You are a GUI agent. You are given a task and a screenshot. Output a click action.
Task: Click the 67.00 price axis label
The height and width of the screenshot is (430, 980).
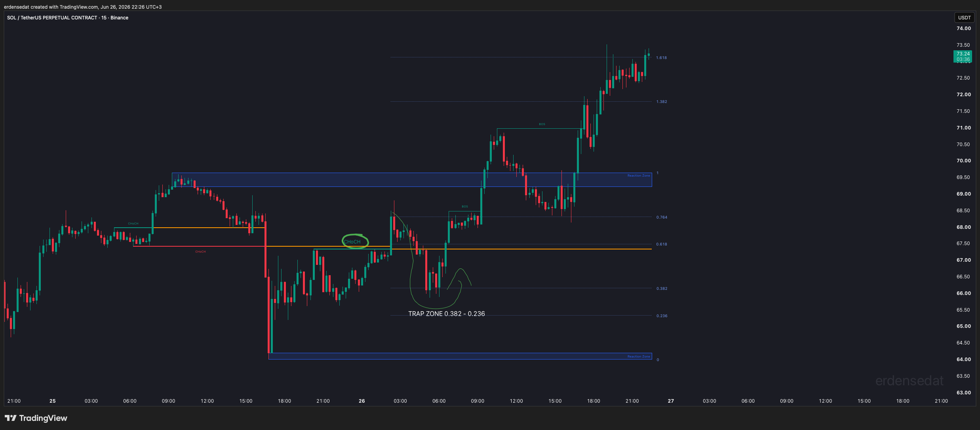tap(963, 260)
